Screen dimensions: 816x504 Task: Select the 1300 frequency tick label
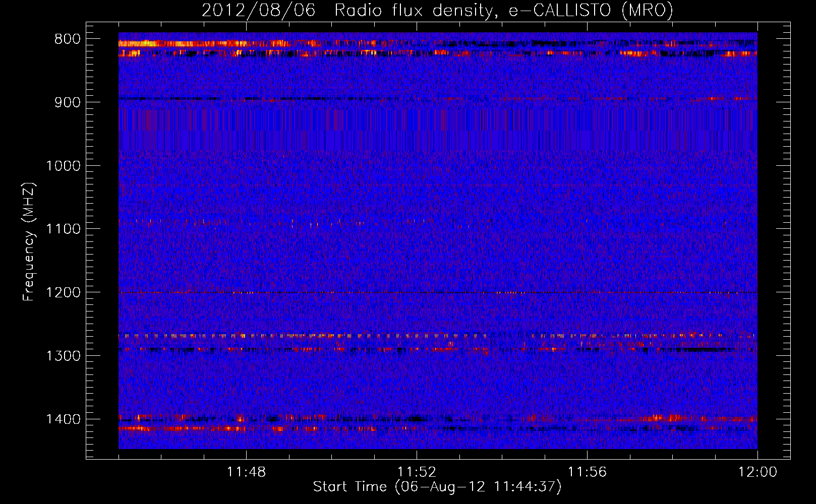(63, 356)
